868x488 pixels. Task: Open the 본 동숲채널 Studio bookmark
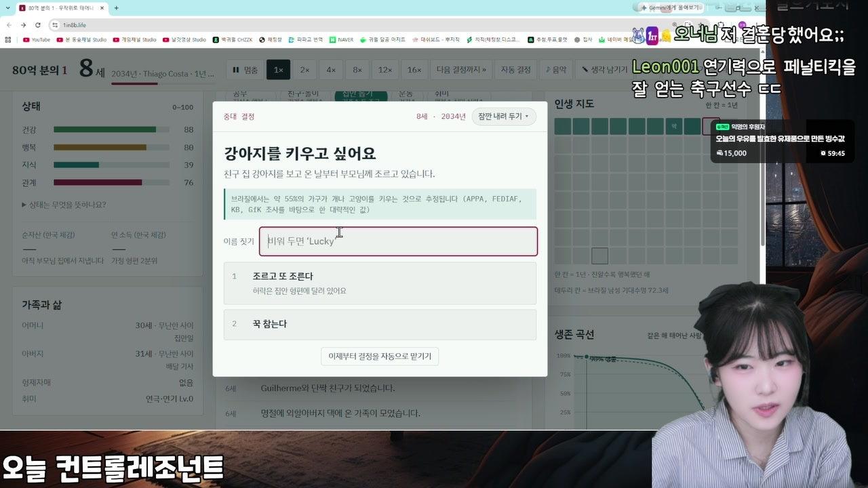[x=81, y=40]
